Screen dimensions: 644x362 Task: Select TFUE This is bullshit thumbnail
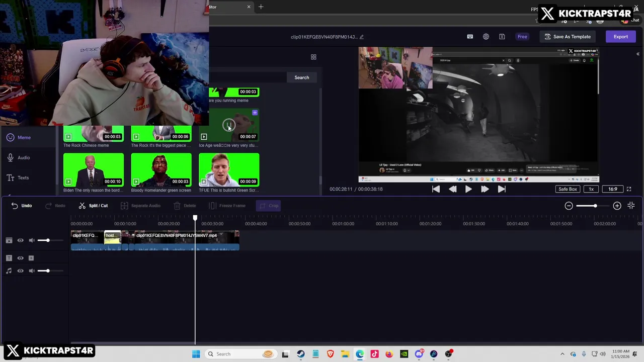coord(229,170)
